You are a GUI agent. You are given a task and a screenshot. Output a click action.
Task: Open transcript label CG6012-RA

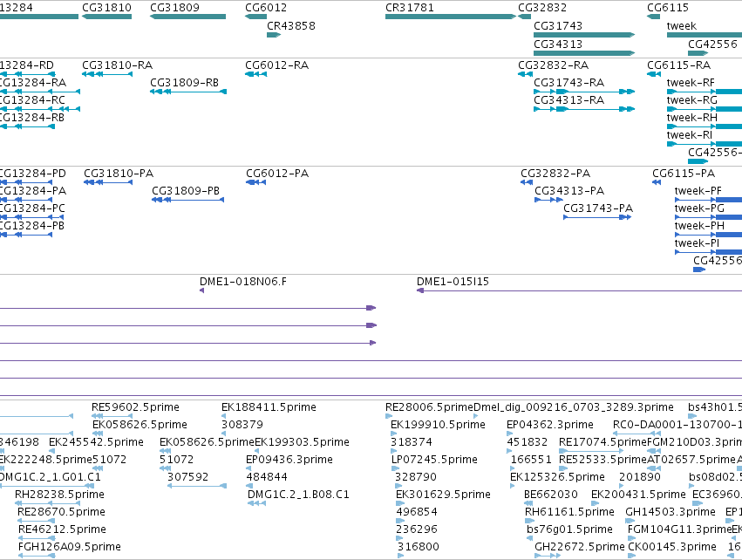tap(276, 65)
